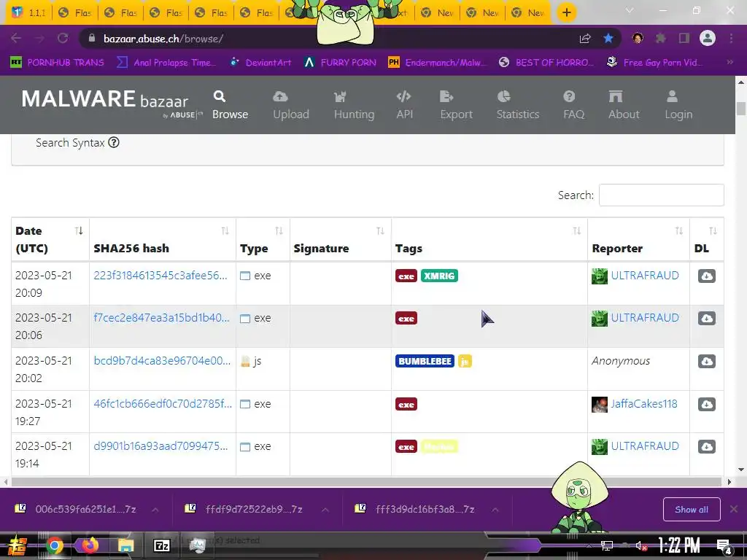
Task: Open the Upload section
Action: tap(290, 105)
